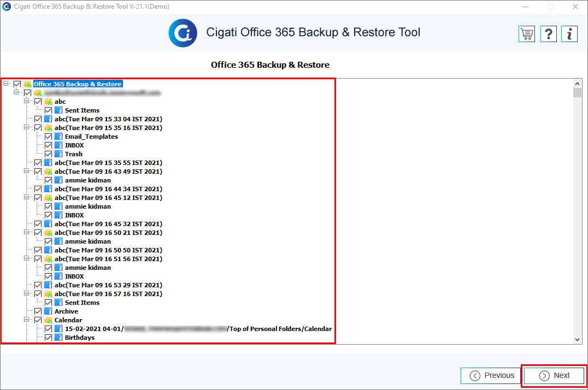
Task: Click the Birthdays folder icon
Action: (58, 338)
